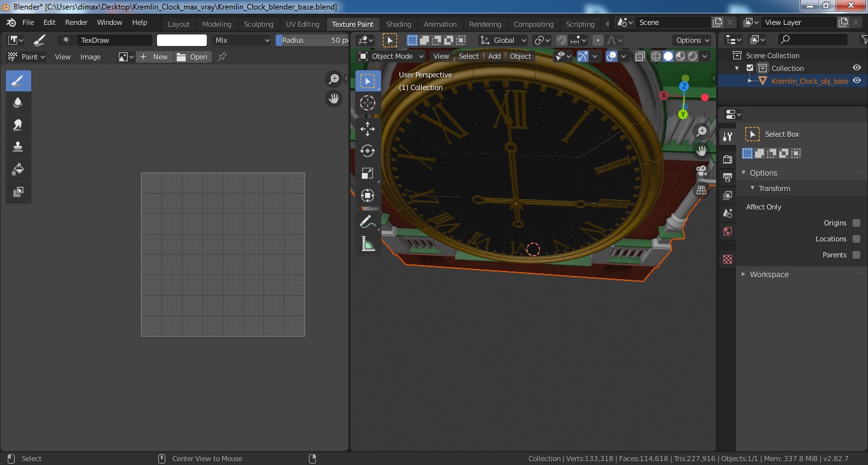Click the brush Radius slider

pos(312,40)
